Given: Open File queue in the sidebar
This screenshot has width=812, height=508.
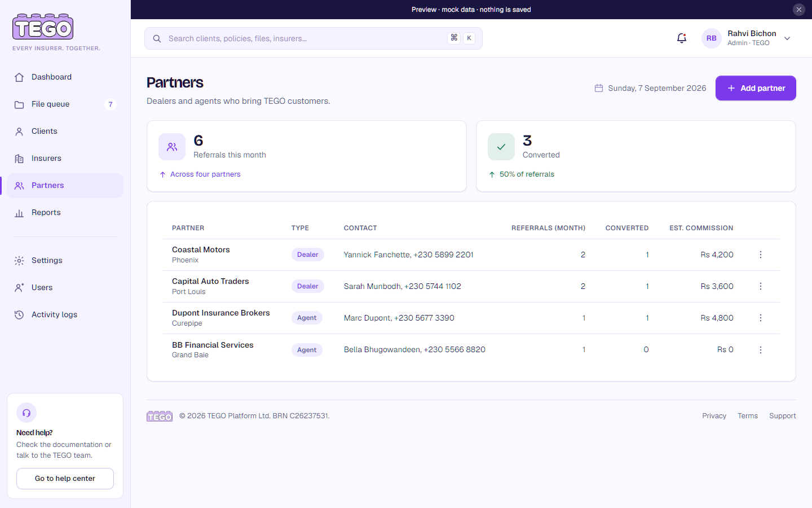Looking at the screenshot, I should click(x=65, y=104).
